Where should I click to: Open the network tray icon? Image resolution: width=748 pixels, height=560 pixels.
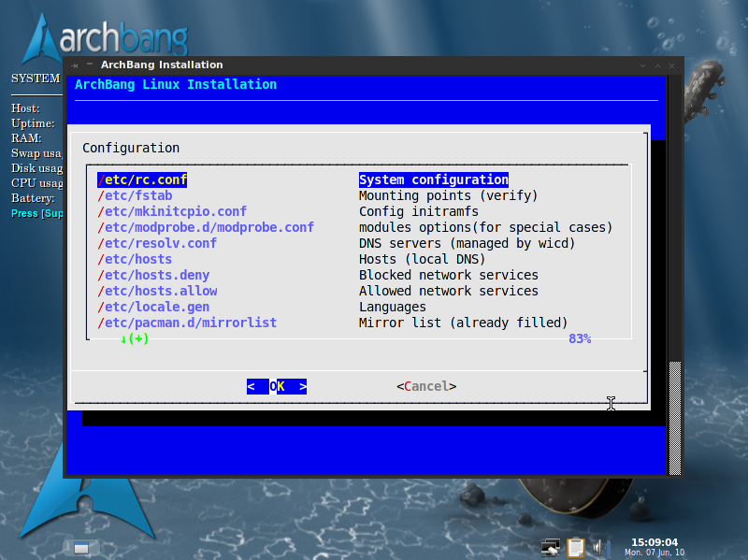(x=551, y=548)
